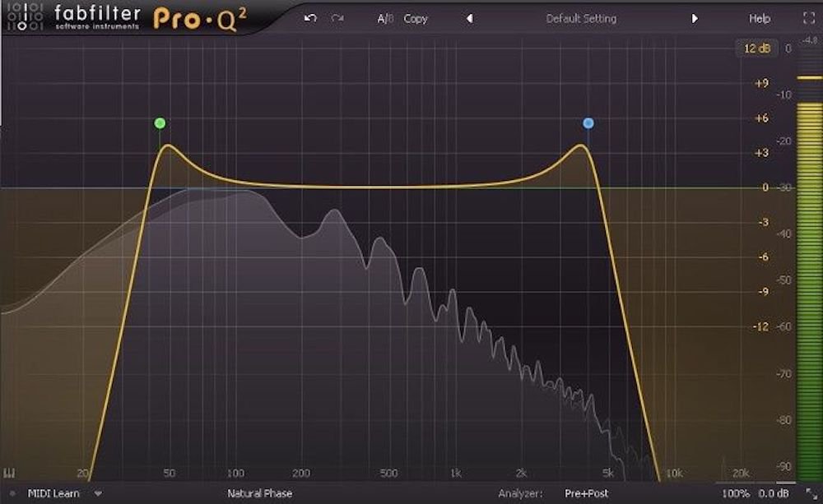This screenshot has width=823, height=504.
Task: Toggle the MIDI Learn indicator dot
Action: click(12, 494)
